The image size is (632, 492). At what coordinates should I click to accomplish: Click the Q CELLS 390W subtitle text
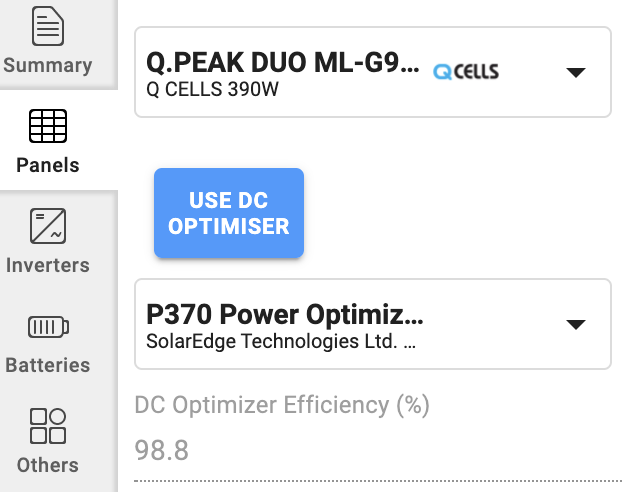click(x=212, y=89)
